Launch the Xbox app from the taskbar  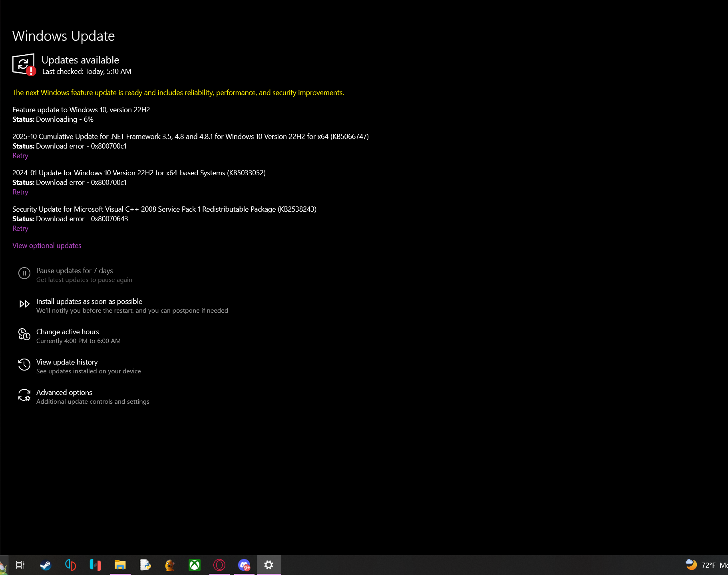195,565
